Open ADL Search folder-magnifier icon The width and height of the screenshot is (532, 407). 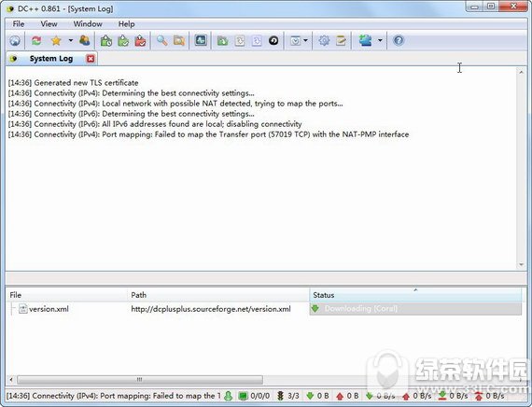point(179,41)
